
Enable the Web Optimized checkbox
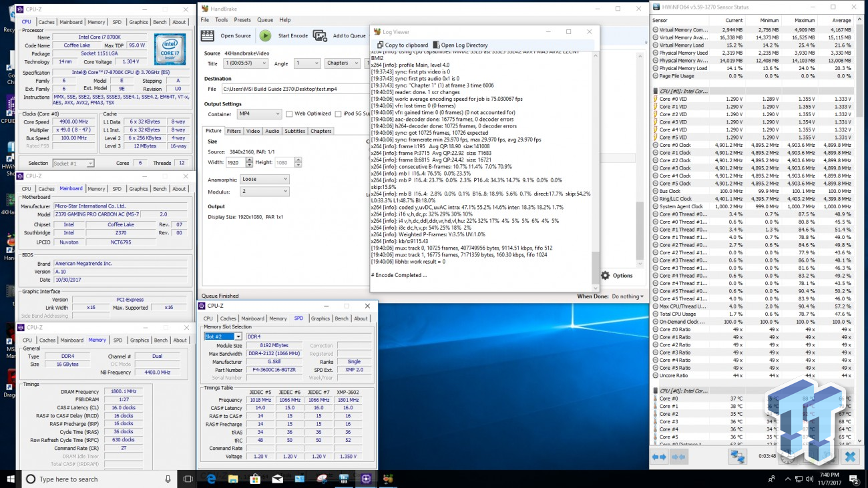pos(289,114)
